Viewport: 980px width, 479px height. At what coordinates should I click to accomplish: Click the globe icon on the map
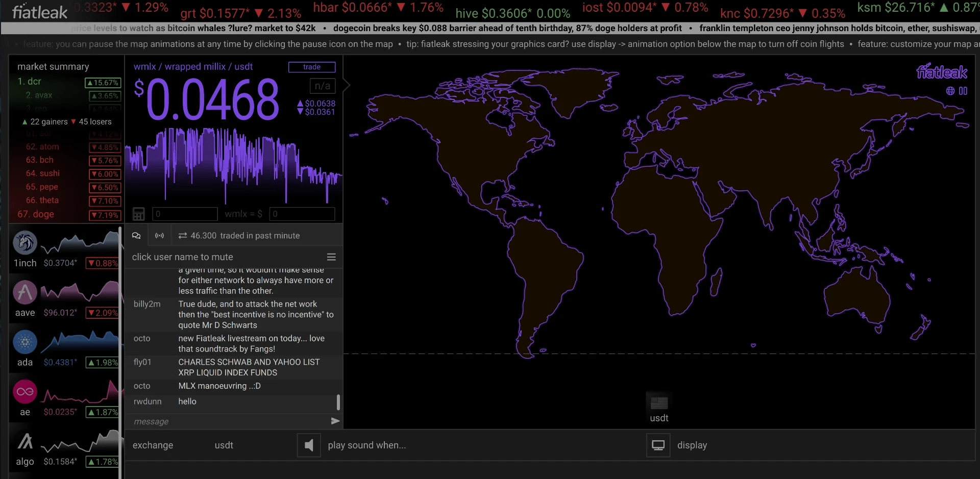pyautogui.click(x=950, y=91)
